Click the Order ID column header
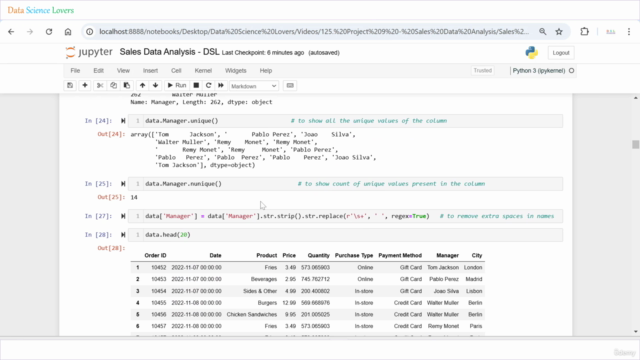 coord(155,256)
